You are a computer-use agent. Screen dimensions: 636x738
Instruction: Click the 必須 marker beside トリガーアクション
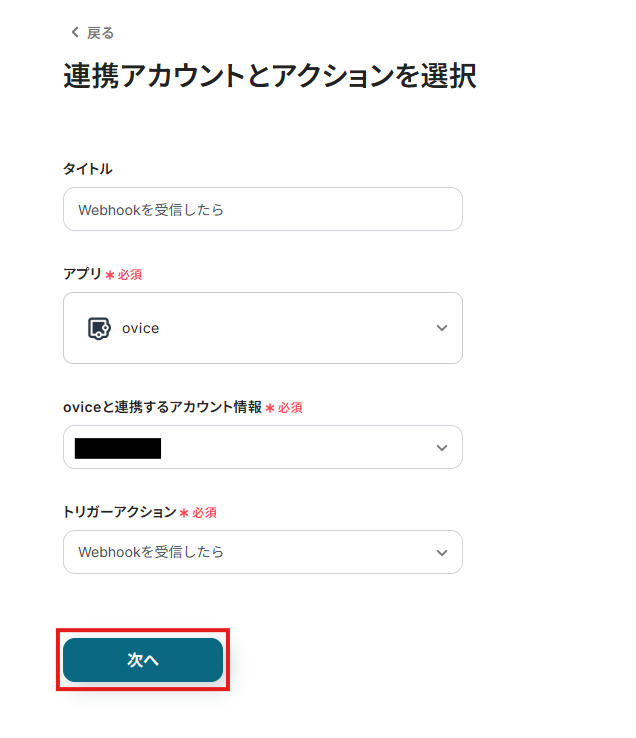pyautogui.click(x=203, y=512)
